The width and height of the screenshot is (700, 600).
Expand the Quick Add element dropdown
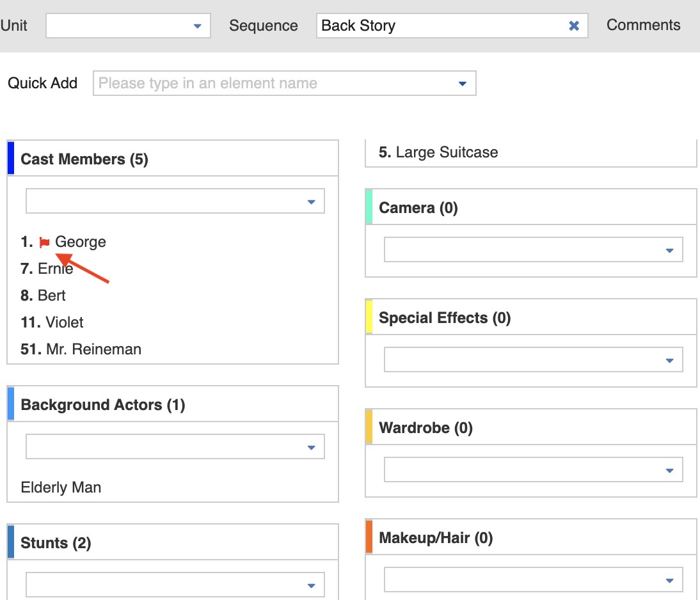point(462,84)
